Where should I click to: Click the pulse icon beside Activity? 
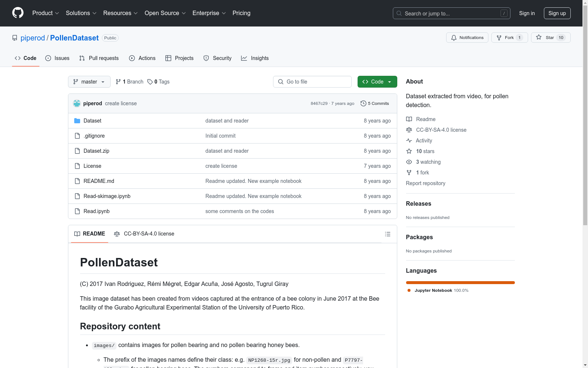(409, 141)
